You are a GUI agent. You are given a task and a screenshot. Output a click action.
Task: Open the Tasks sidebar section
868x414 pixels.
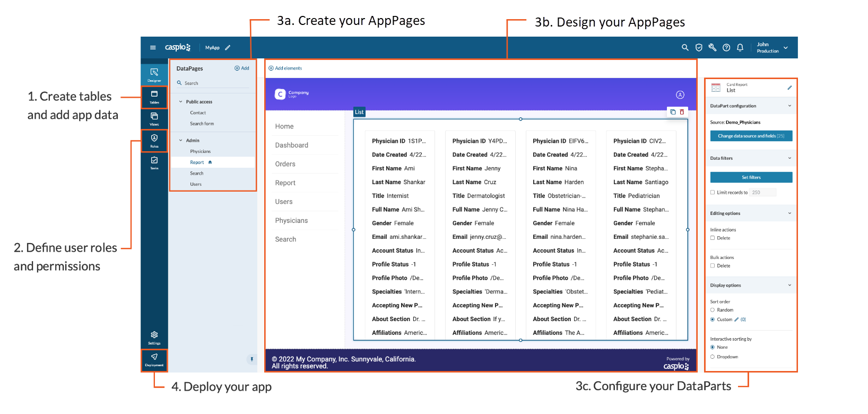click(x=154, y=162)
